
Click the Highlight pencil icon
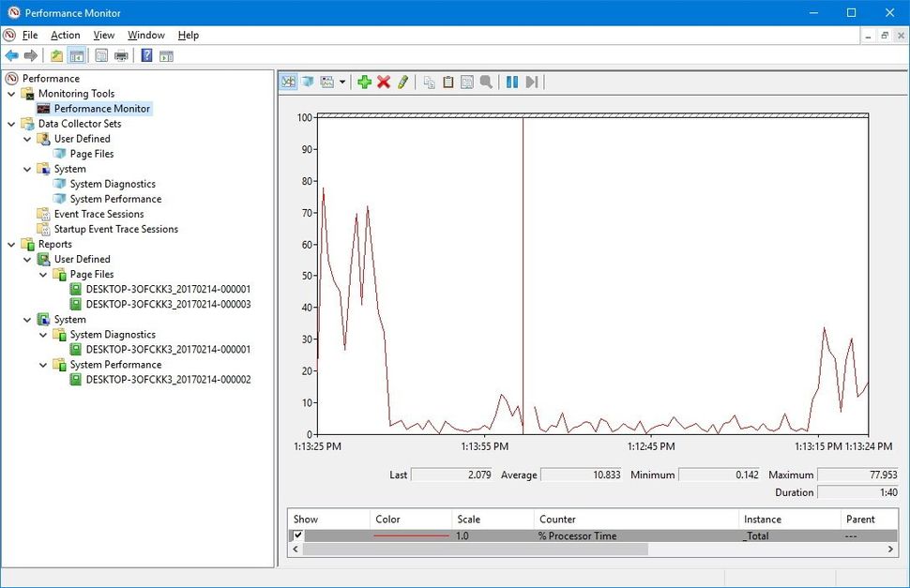tap(402, 82)
